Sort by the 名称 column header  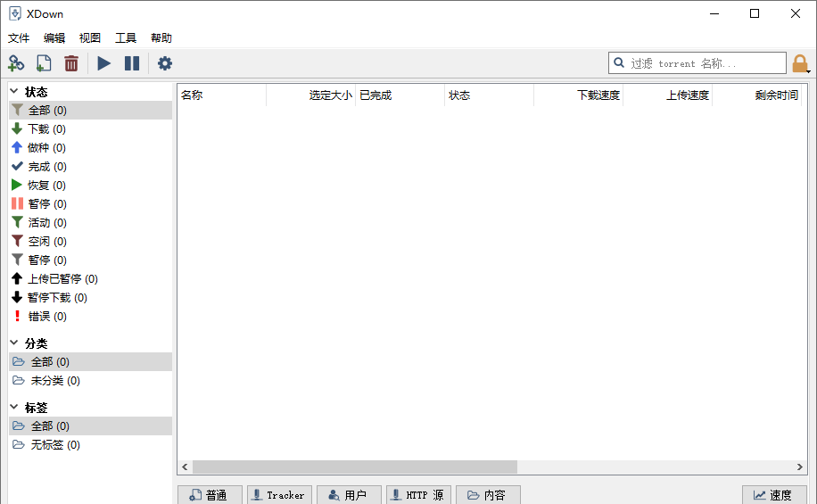[222, 95]
